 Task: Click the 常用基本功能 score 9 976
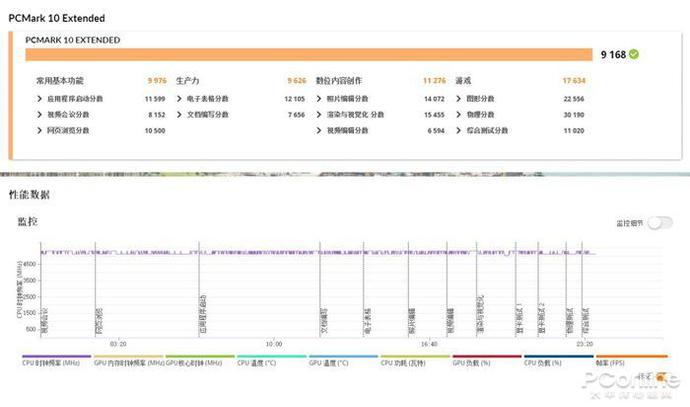click(x=157, y=81)
